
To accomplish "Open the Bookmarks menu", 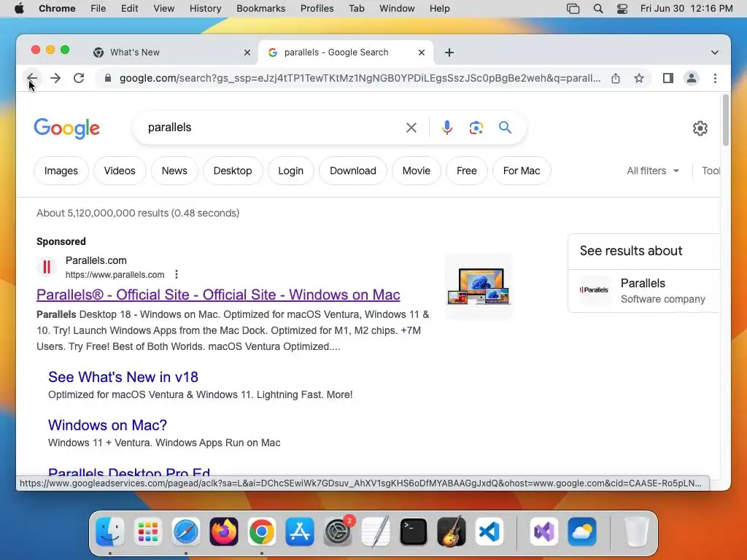I will 260,9.
